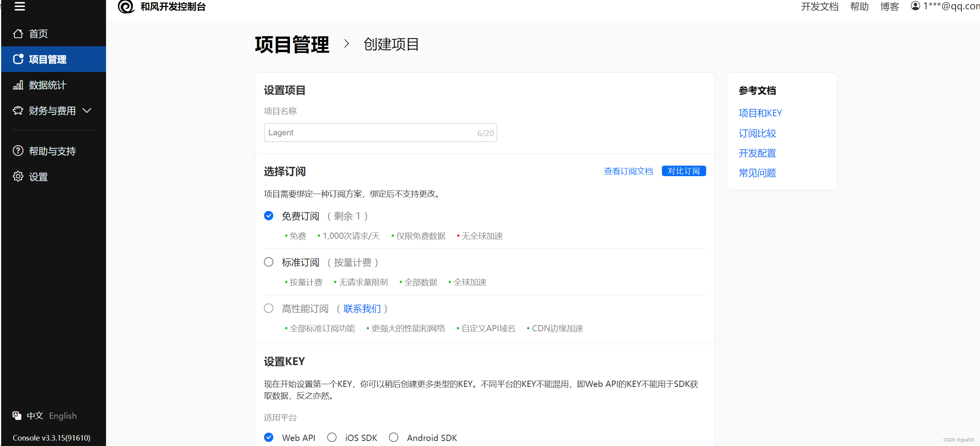The width and height of the screenshot is (980, 446).
Task: Select the 标准订阅 radio option
Action: 268,262
